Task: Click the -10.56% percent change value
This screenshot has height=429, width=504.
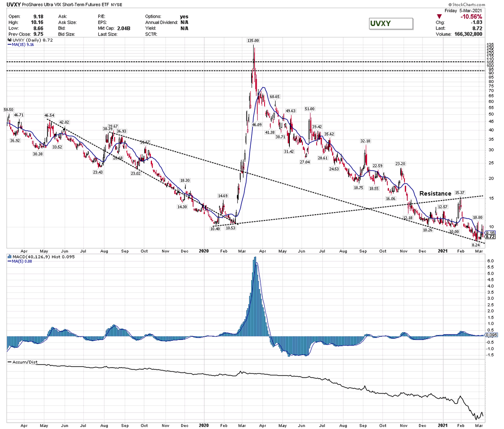Action: coord(471,16)
